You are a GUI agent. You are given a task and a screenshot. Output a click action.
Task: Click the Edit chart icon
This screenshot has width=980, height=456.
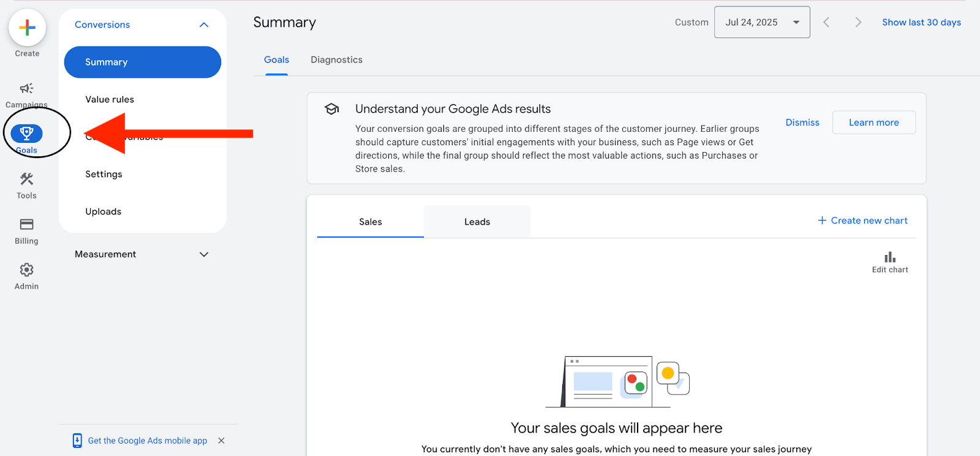pos(889,258)
